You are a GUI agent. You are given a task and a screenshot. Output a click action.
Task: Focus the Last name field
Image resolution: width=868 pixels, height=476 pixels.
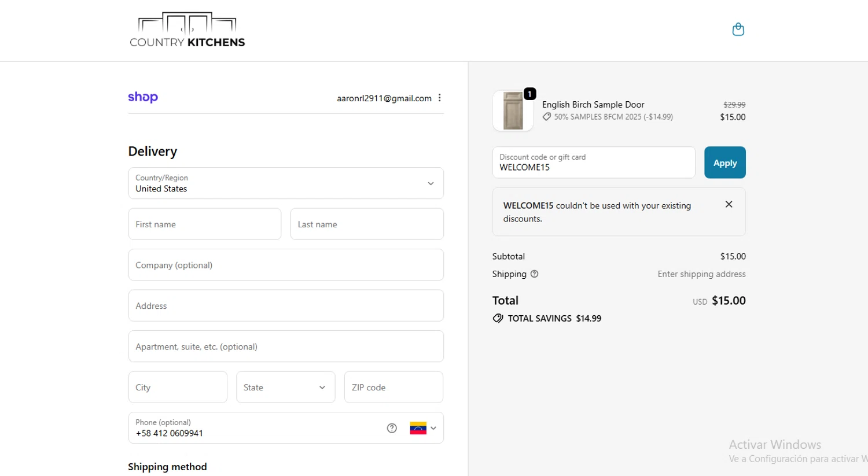click(x=367, y=224)
